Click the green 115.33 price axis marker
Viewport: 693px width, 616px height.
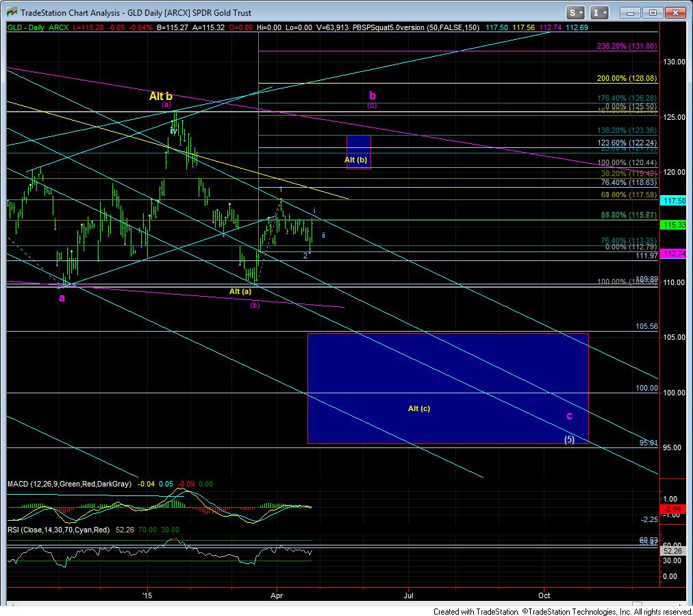tap(672, 225)
